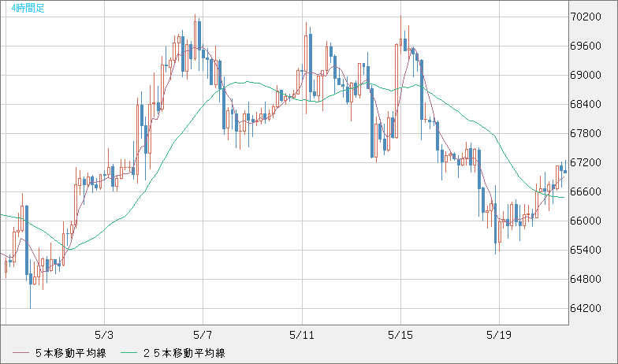This screenshot has height=364, width=618.
Task: Click the purple 5-period moving average legend line
Action: [x=20, y=353]
